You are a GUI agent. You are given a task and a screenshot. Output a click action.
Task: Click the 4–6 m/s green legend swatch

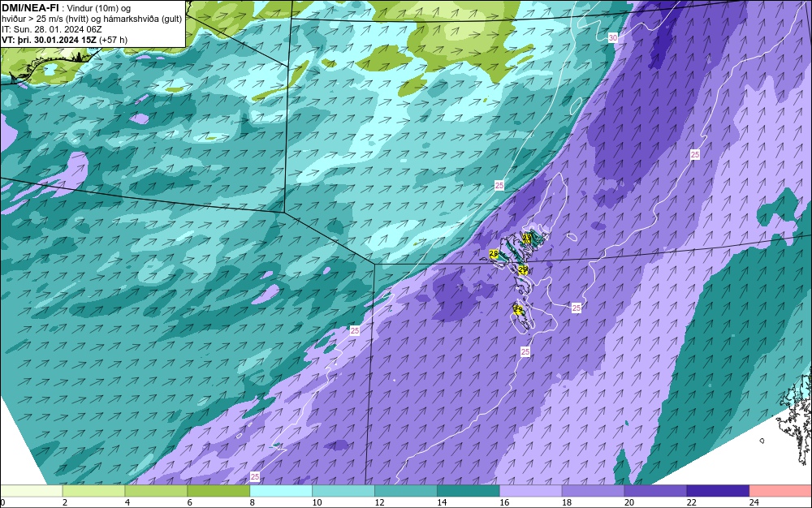156,491
